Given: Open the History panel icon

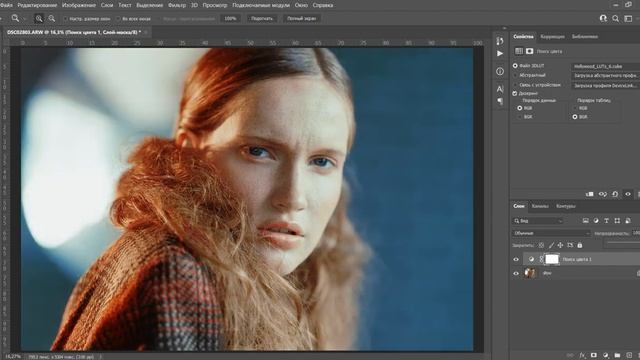Looking at the screenshot, I should pyautogui.click(x=500, y=41).
